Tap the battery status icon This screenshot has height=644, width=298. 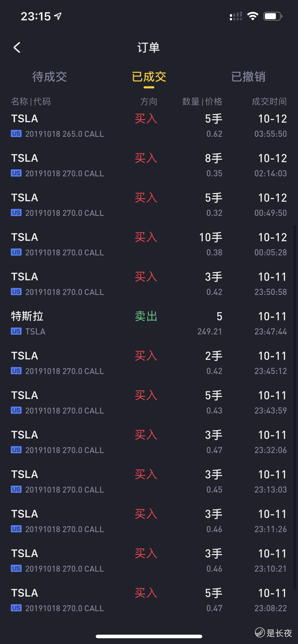point(273,16)
